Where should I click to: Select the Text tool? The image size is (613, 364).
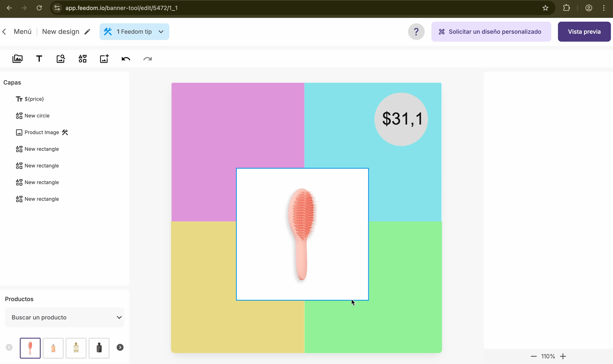pos(39,59)
